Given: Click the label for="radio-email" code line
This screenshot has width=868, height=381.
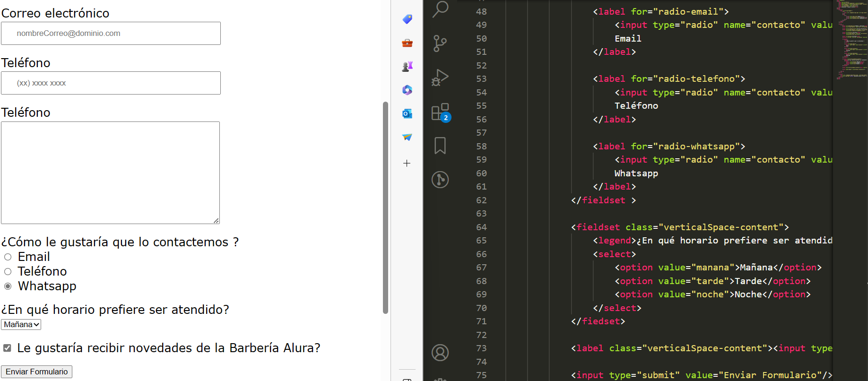Looking at the screenshot, I should pos(661,12).
